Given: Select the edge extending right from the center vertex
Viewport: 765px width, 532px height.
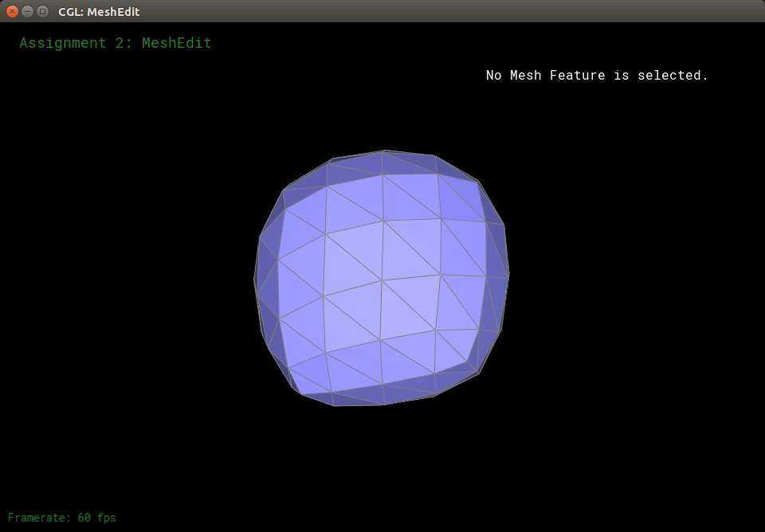Looking at the screenshot, I should [411, 278].
